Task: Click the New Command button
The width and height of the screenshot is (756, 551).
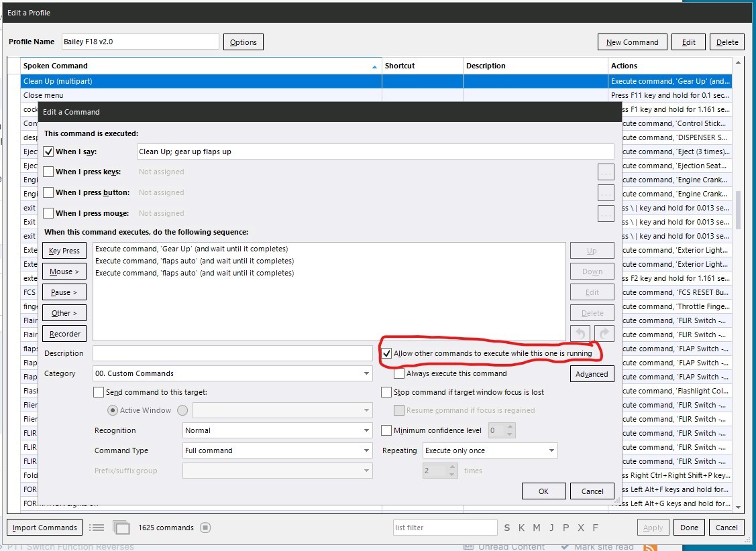Action: 632,42
